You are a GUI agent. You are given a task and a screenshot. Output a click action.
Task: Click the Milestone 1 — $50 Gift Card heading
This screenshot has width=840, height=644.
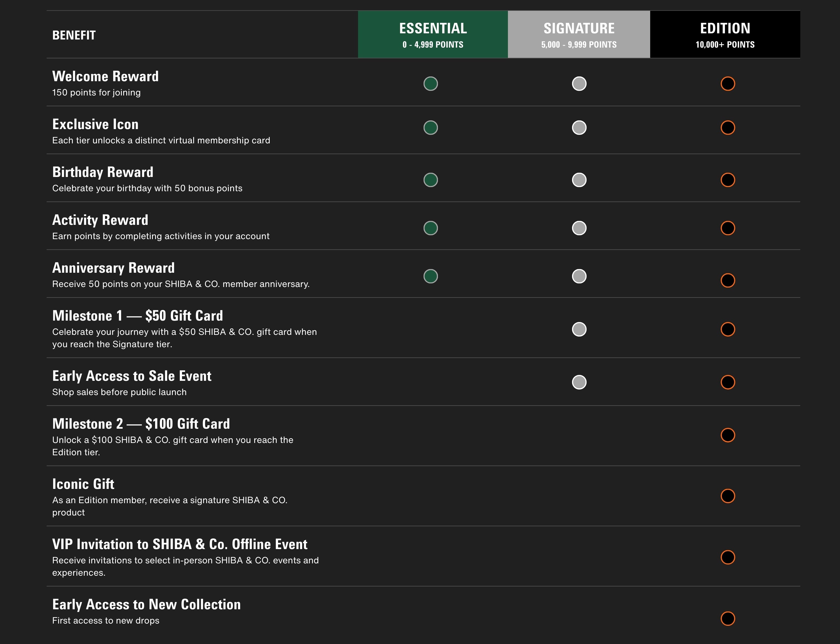tap(137, 316)
